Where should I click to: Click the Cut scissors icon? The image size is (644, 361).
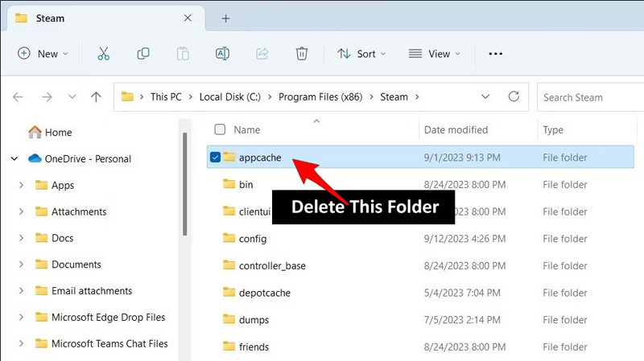coord(104,54)
